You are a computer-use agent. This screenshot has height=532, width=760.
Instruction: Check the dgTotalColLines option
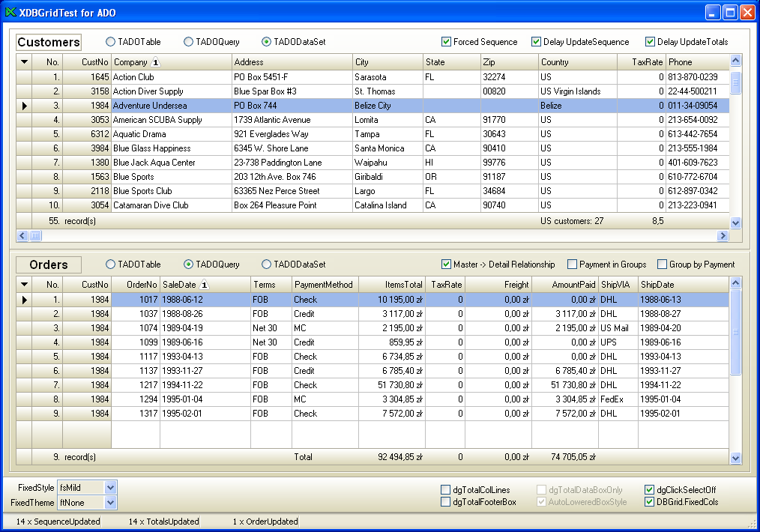coord(446,490)
